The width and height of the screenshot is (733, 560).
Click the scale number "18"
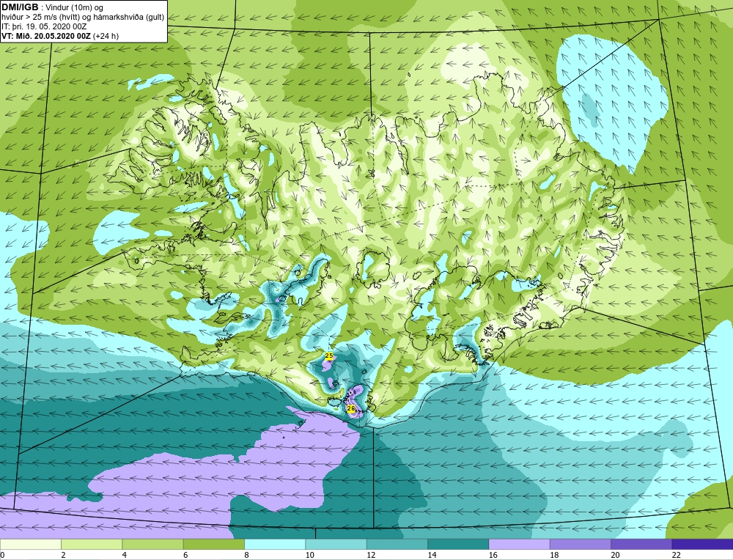pos(554,556)
